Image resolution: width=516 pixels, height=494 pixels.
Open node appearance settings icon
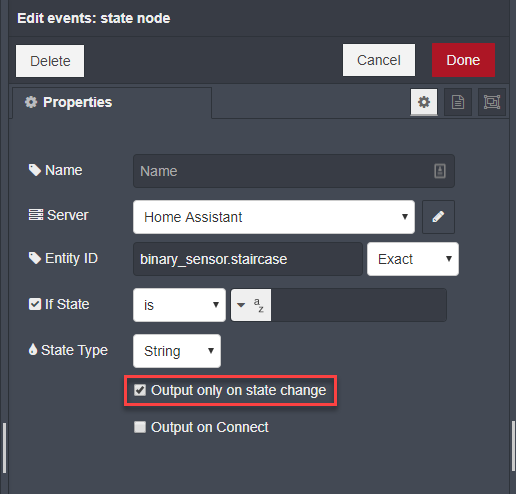coord(492,102)
